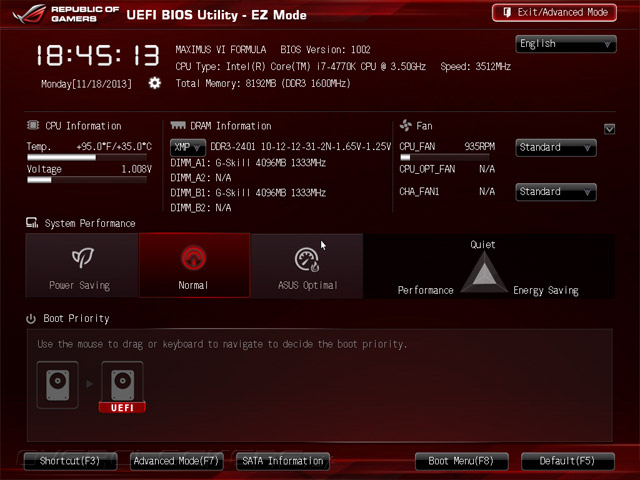640x480 pixels.
Task: Click the Monday[11/18/2013] date
Action: (87, 84)
